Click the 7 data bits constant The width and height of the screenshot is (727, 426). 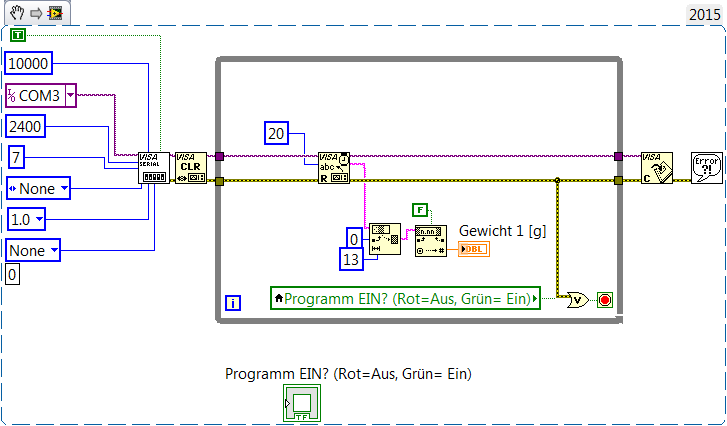[16, 157]
